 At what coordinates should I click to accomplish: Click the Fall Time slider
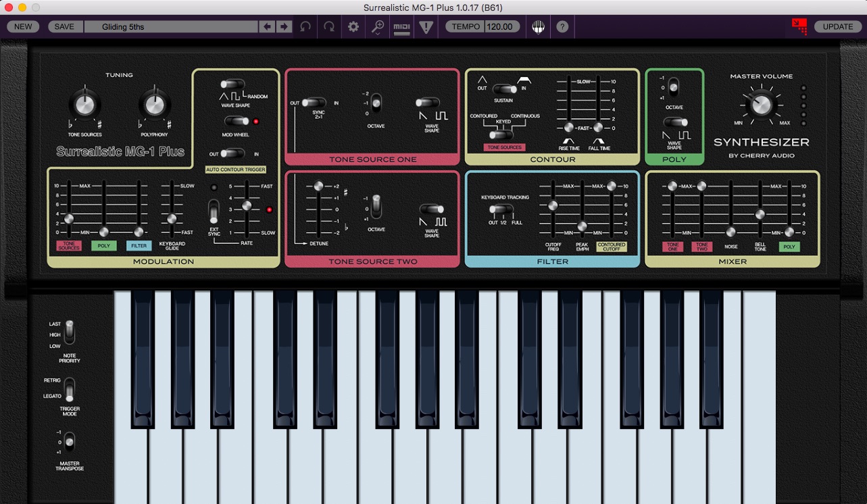pyautogui.click(x=598, y=127)
